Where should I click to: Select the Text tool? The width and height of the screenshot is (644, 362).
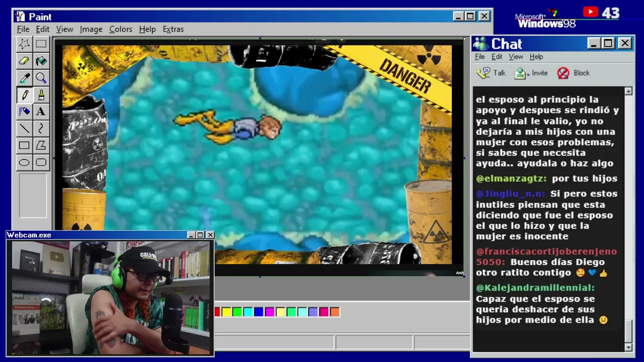[41, 112]
